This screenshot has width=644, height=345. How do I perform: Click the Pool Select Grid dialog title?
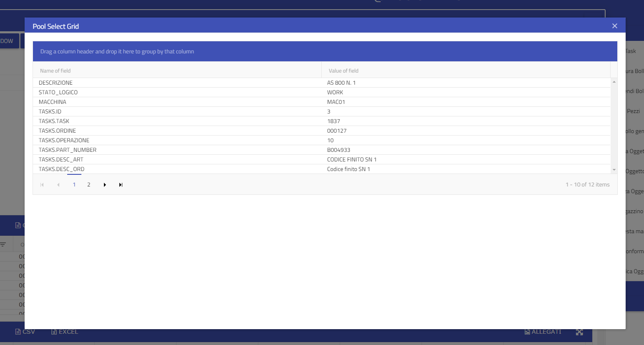(x=56, y=26)
